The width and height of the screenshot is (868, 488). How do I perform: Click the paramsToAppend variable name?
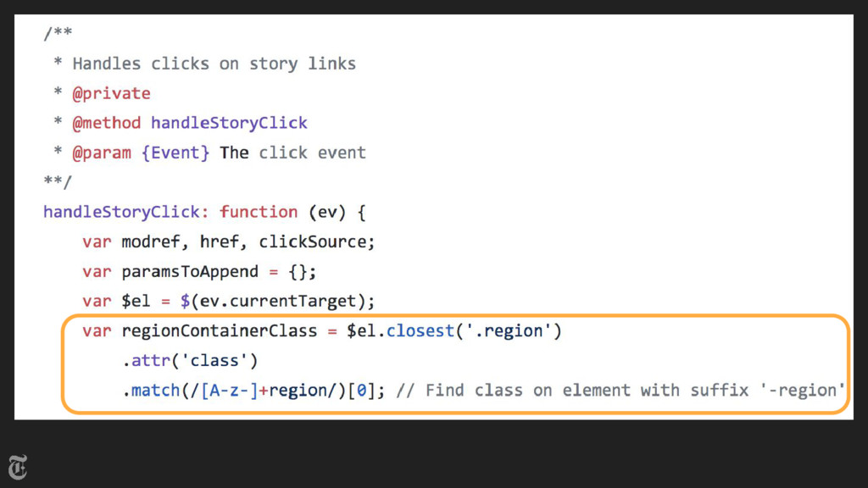(190, 272)
